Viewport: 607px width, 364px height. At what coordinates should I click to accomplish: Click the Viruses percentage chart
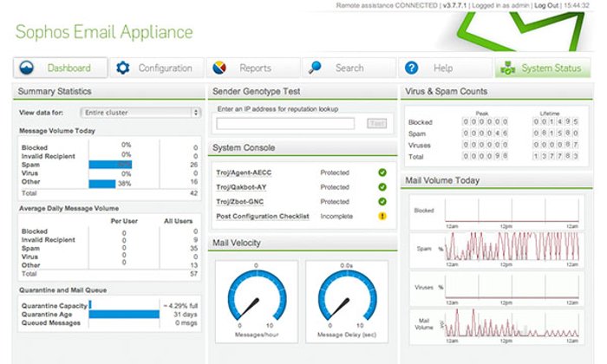click(x=512, y=287)
